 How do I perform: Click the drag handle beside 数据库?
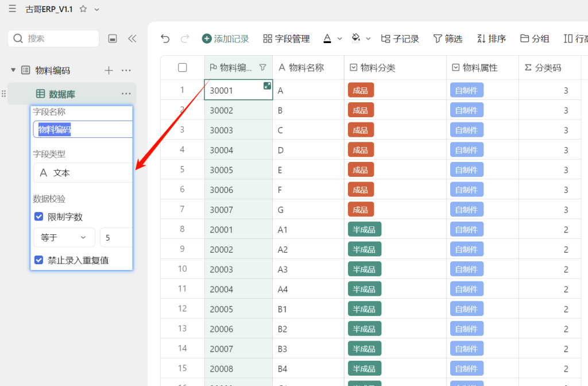(4, 94)
